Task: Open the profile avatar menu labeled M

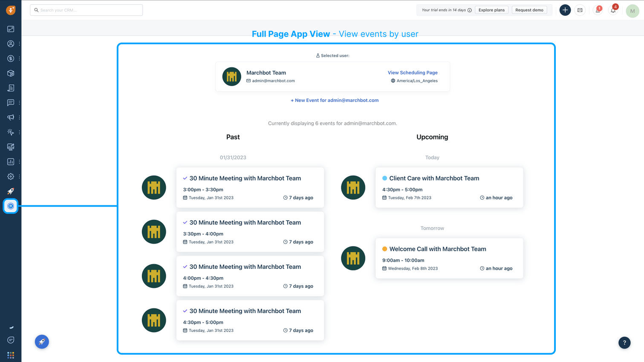Action: click(x=632, y=11)
